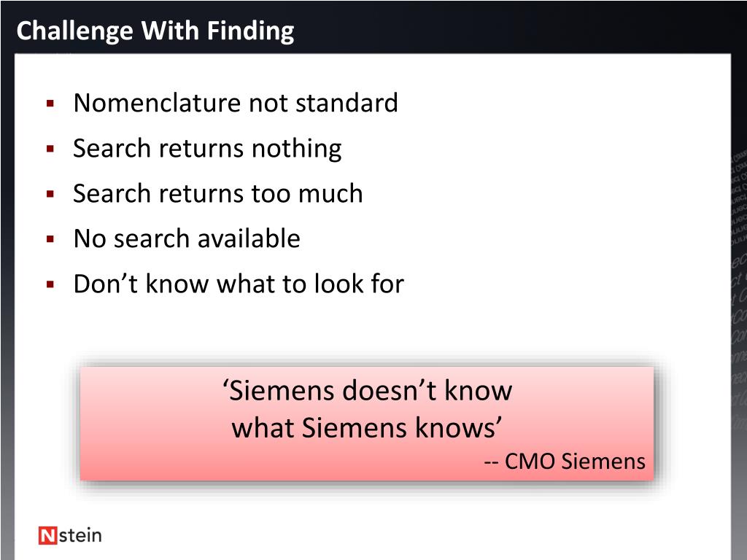Click the red bullet before 'Search returns nothing'
This screenshot has height=560, width=747.
click(50, 149)
